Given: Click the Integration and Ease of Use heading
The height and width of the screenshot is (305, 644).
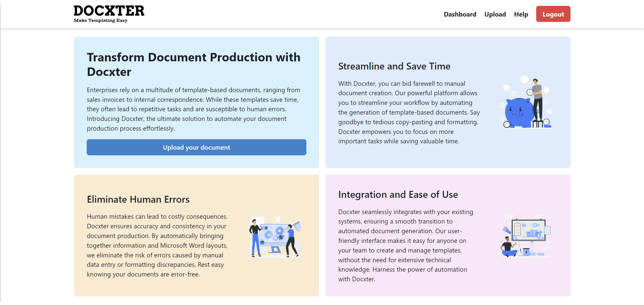Looking at the screenshot, I should pos(398,195).
